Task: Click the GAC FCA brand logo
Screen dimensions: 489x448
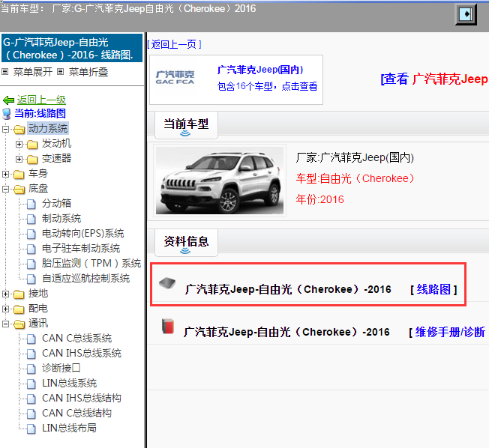Action: tap(175, 78)
